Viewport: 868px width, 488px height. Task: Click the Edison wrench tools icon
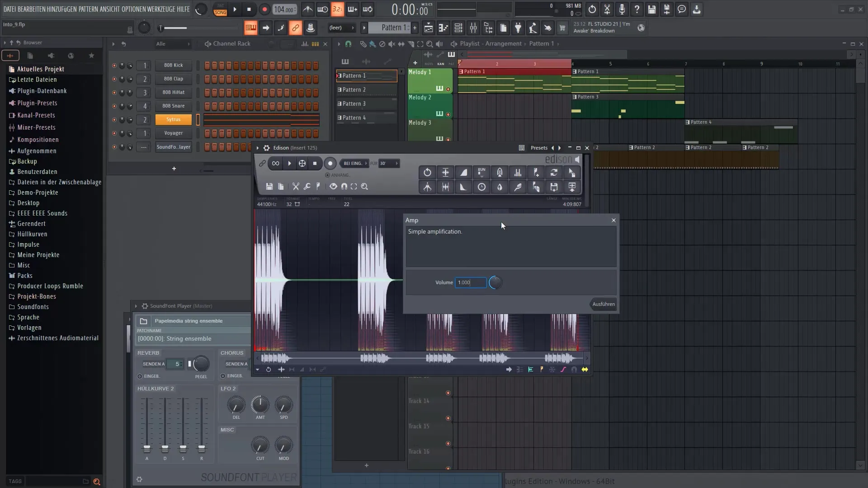(x=307, y=187)
